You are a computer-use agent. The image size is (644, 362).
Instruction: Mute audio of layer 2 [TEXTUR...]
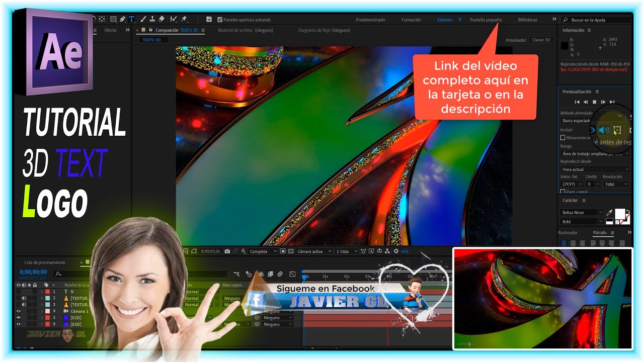[x=24, y=298]
